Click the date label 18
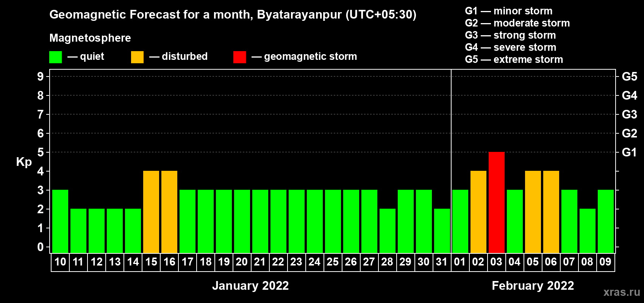644x303 pixels. tap(206, 262)
